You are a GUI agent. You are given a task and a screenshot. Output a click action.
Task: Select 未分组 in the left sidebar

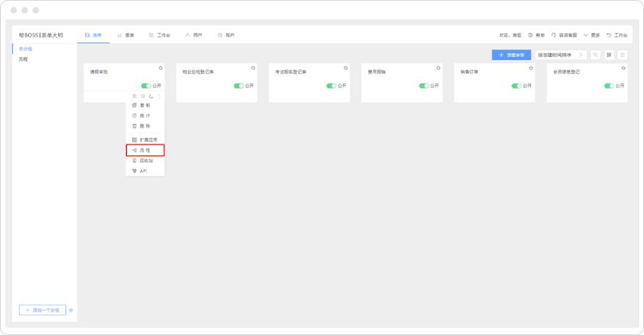[x=26, y=49]
